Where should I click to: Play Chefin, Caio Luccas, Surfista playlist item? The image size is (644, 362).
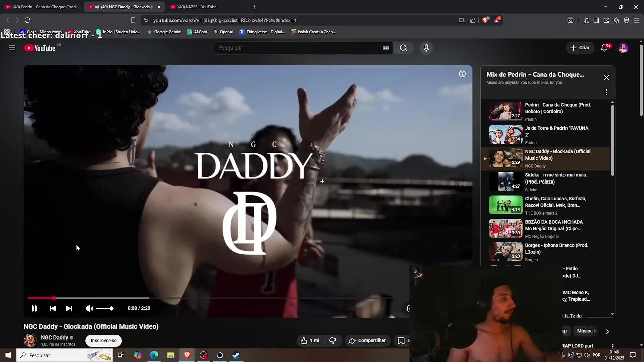pos(546,205)
